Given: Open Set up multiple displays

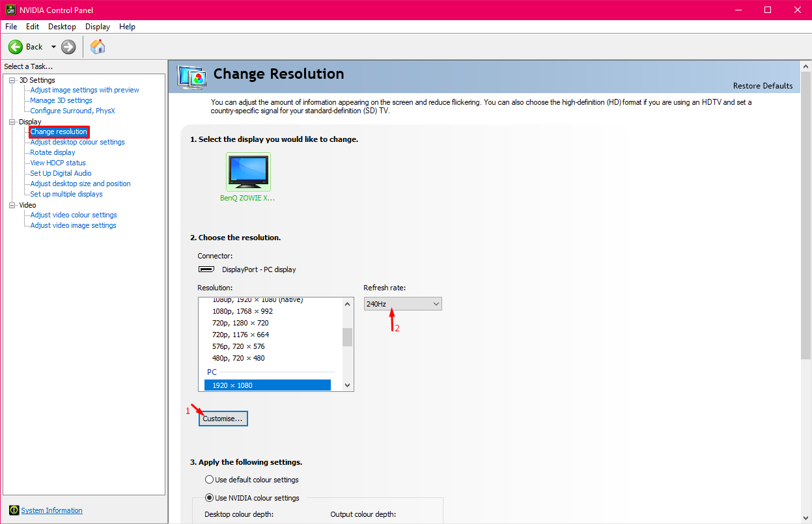Looking at the screenshot, I should click(66, 194).
